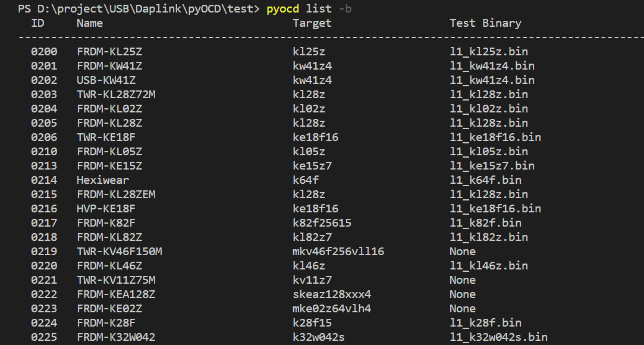Click the k64f target text
Screen dimensions: 644x345
coord(305,180)
